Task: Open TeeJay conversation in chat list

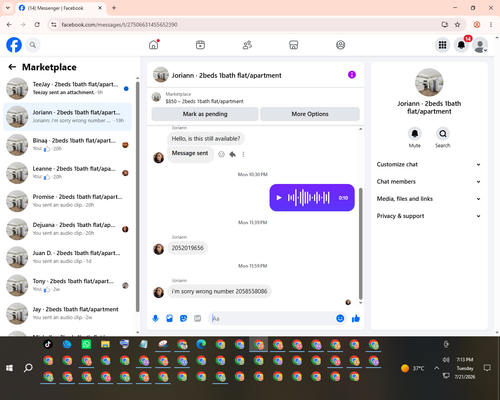Action: point(67,88)
